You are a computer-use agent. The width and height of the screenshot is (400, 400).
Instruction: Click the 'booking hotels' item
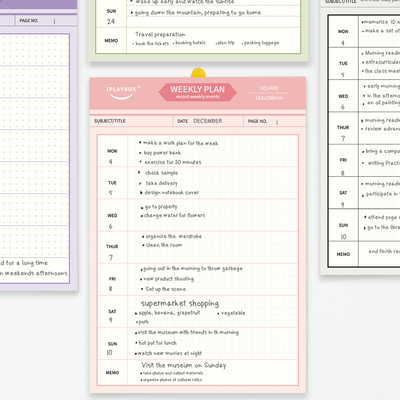tap(191, 43)
